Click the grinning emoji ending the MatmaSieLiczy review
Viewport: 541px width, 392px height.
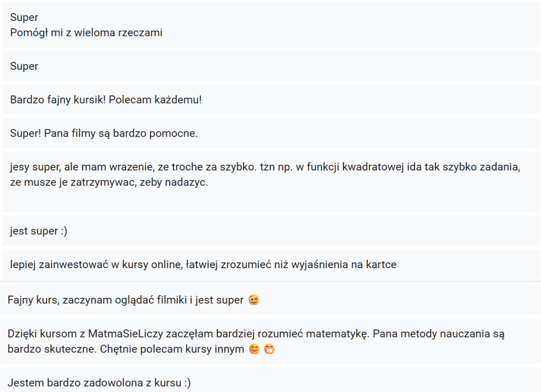pos(269,349)
